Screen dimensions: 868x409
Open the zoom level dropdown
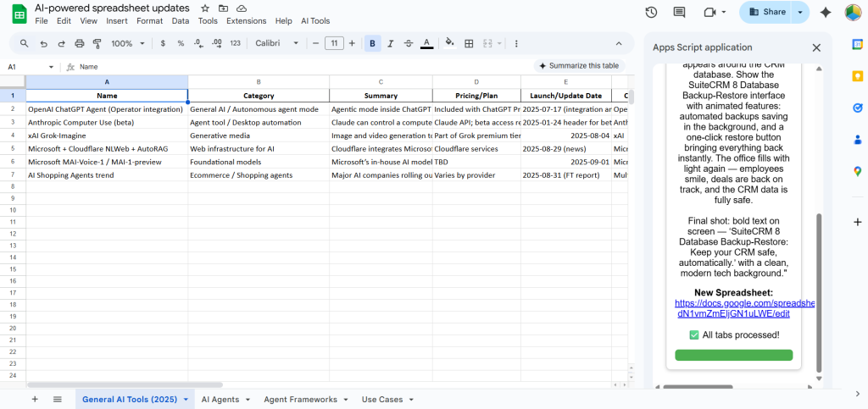(128, 43)
